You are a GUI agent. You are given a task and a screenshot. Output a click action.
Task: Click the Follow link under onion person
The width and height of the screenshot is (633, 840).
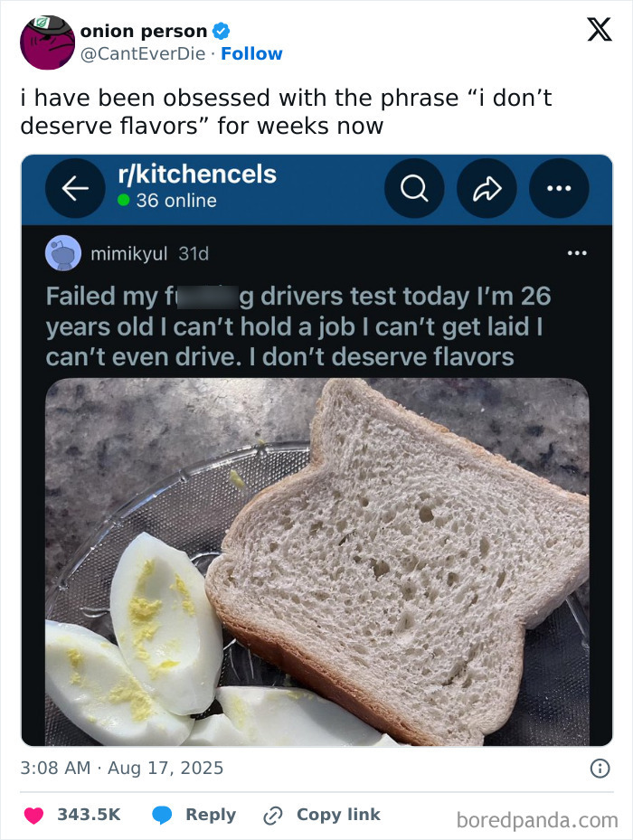pyautogui.click(x=252, y=53)
